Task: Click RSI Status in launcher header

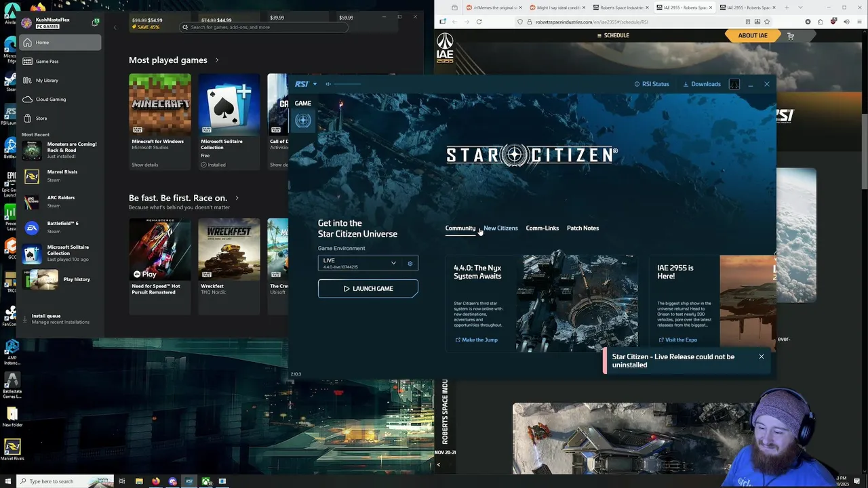Action: tap(652, 84)
